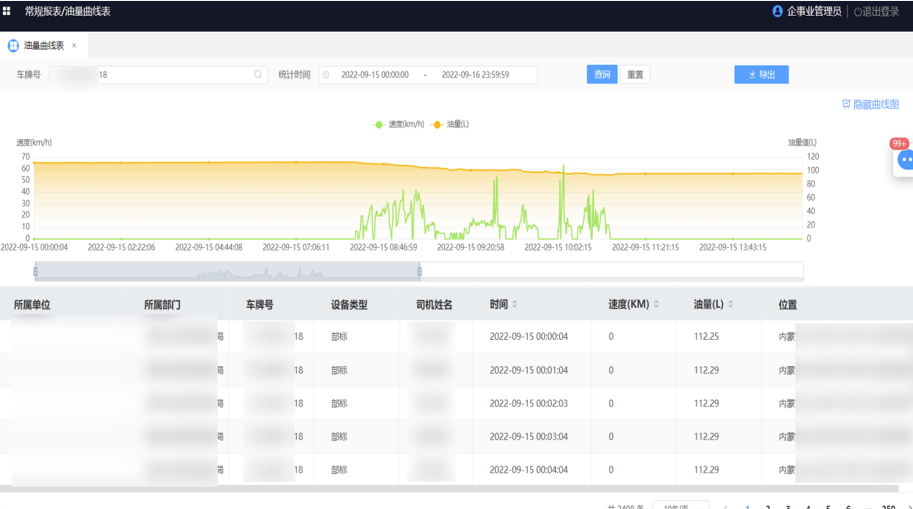Screen dimensions: 913x509
Task: Set end time 2022-09-16 23:59:59 field
Action: 475,75
